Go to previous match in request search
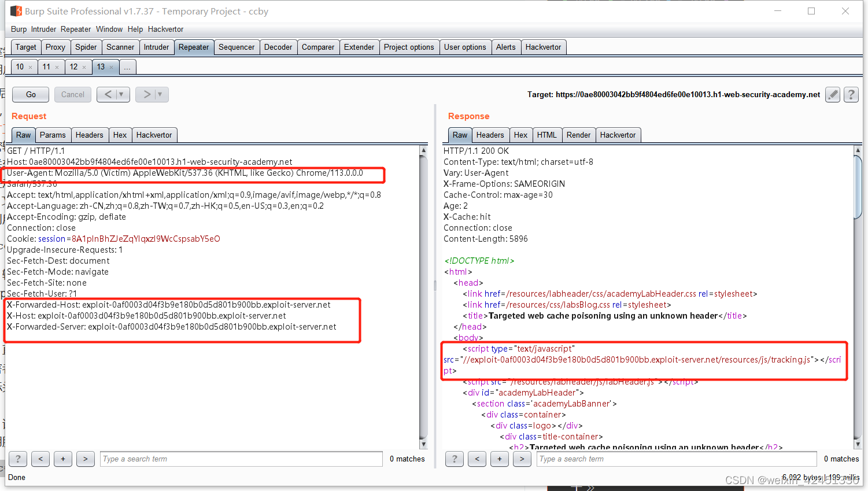The height and width of the screenshot is (491, 868). coord(40,459)
